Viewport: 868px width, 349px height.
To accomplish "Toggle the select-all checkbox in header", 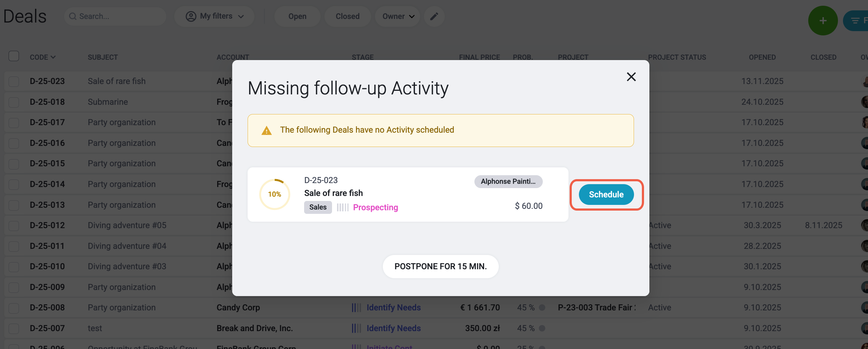I will pyautogui.click(x=14, y=56).
